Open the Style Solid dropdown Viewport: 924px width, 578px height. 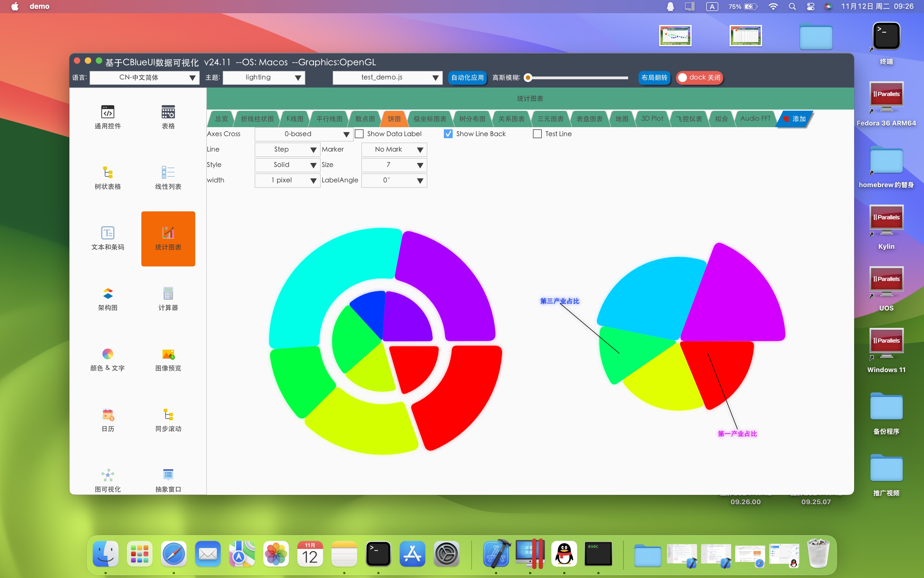[287, 165]
